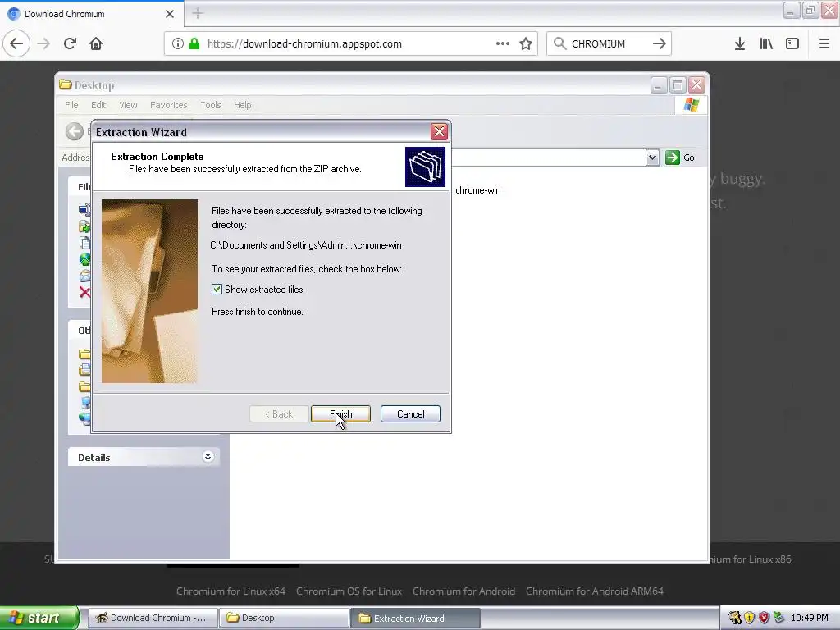The image size is (840, 630).
Task: Click the Explorer Back arrow button
Action: pyautogui.click(x=75, y=131)
